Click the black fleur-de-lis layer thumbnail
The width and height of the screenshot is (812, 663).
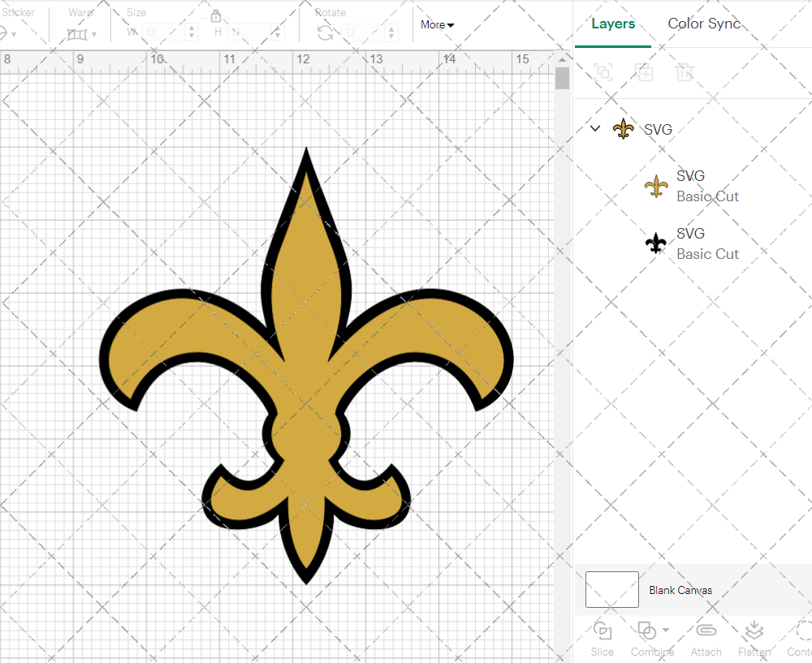pyautogui.click(x=655, y=243)
